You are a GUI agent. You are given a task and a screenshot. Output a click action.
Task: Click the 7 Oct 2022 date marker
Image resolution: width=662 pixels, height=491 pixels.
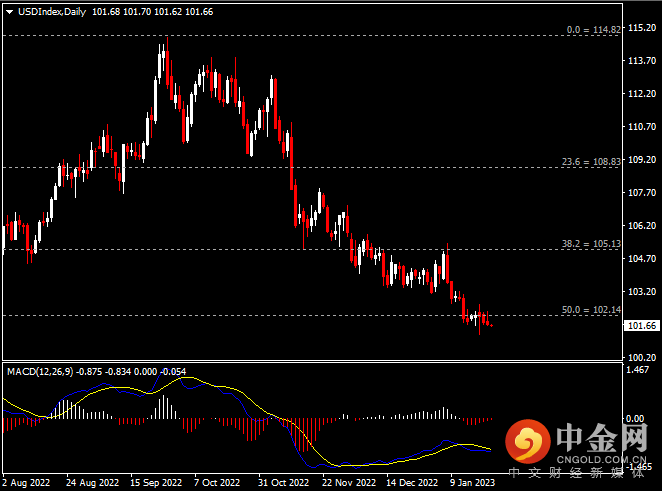click(x=217, y=482)
